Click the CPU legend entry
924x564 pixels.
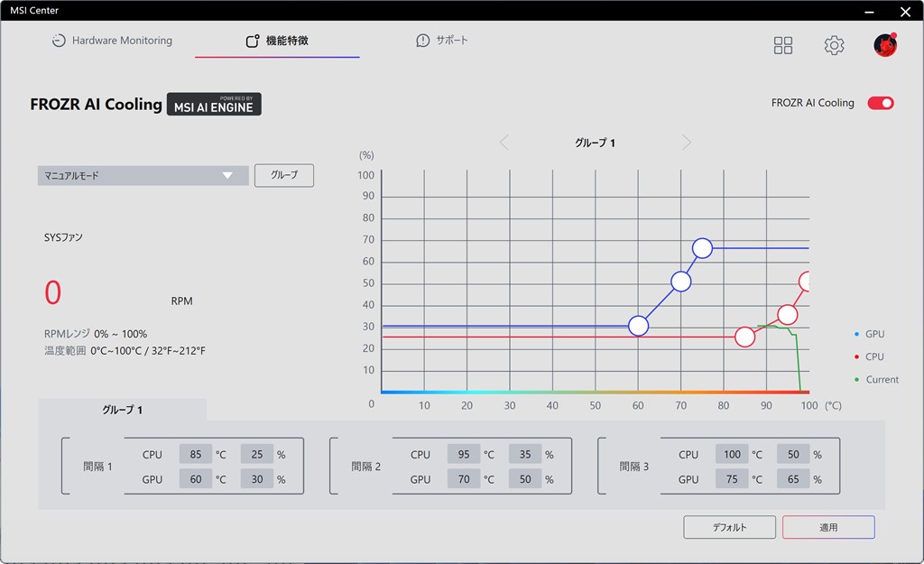pyautogui.click(x=870, y=356)
